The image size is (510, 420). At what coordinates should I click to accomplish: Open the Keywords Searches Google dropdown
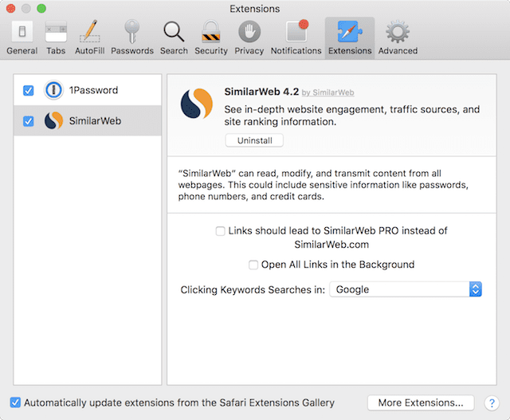pos(406,289)
